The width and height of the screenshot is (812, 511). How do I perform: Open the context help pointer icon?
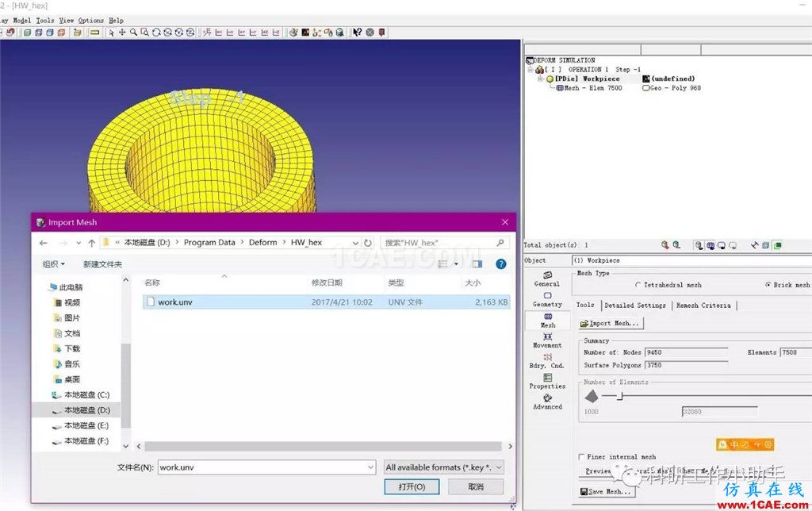(358, 33)
